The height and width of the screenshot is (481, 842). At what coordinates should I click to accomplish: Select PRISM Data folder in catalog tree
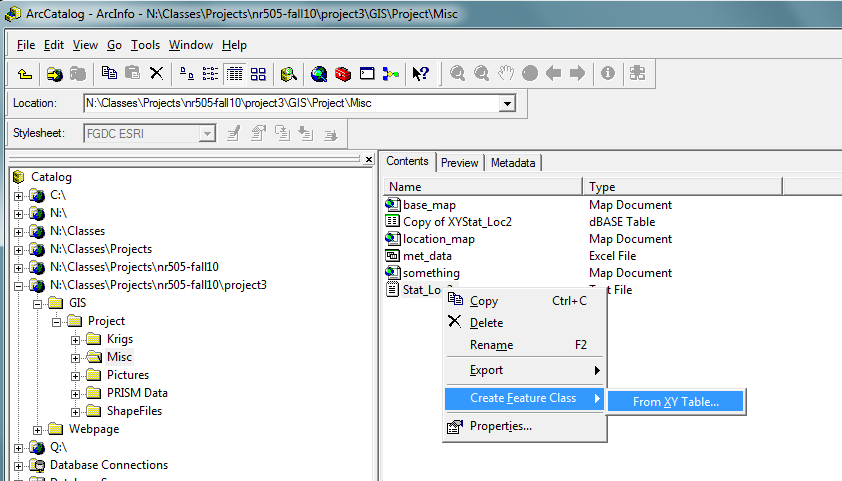point(137,393)
